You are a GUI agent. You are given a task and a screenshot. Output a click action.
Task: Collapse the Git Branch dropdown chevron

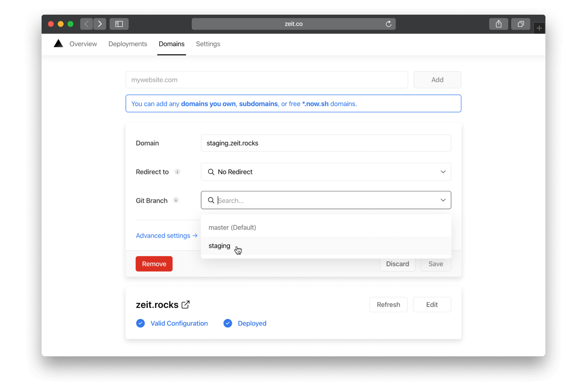click(443, 200)
